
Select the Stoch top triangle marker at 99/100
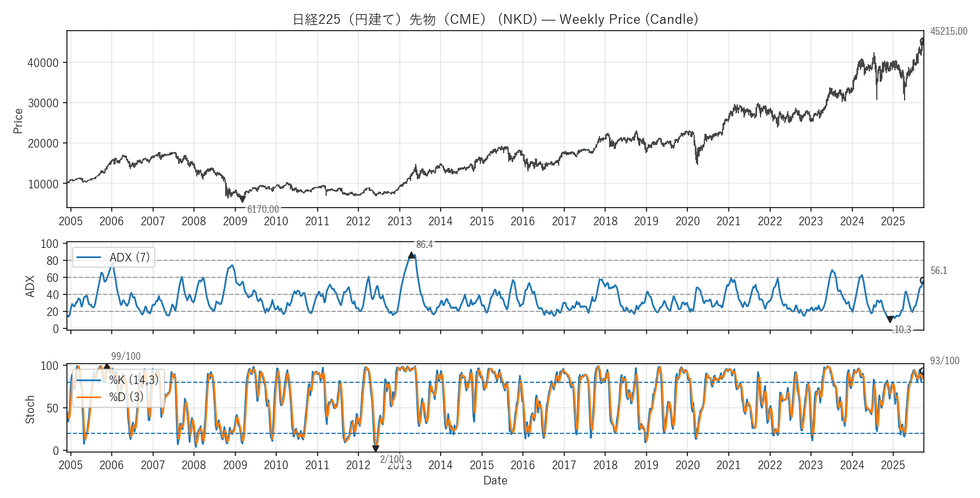[x=107, y=367]
